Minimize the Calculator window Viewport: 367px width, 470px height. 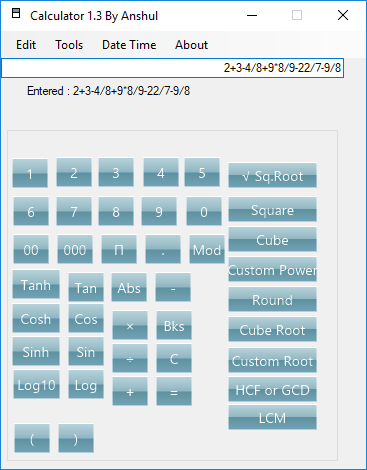pos(252,15)
